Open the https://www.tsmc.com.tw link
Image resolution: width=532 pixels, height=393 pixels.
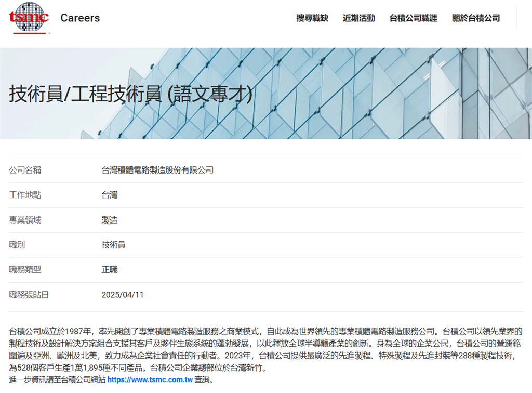point(150,380)
